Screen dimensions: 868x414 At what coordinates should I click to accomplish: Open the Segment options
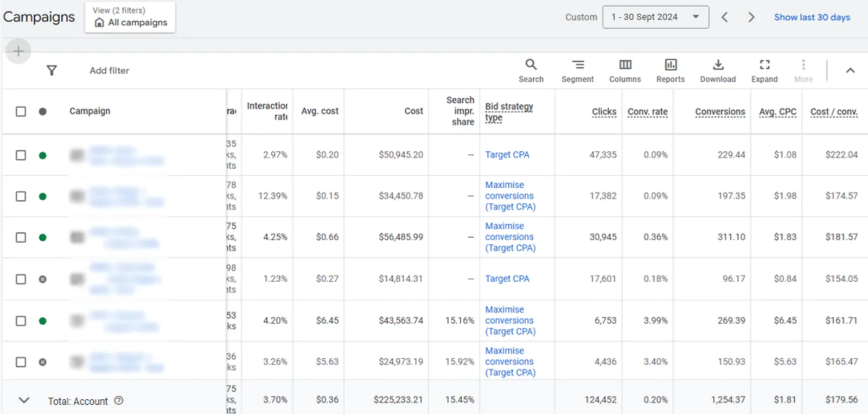coord(577,71)
